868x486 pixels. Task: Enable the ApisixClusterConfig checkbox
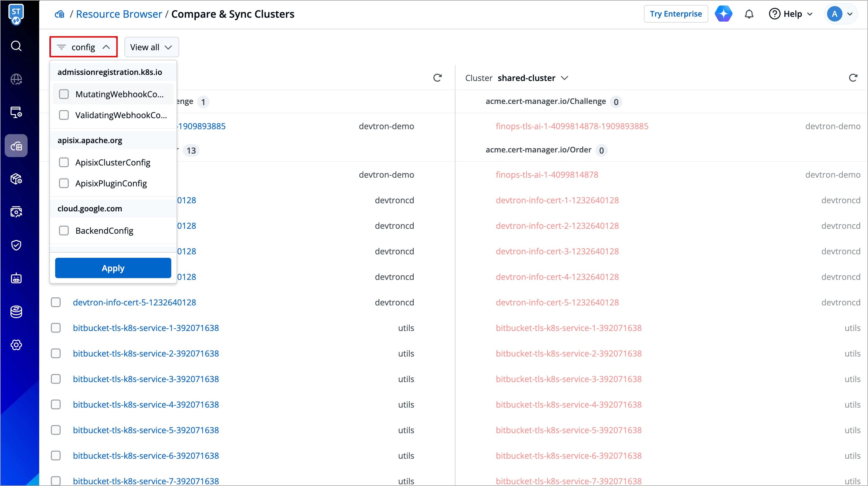(x=64, y=163)
